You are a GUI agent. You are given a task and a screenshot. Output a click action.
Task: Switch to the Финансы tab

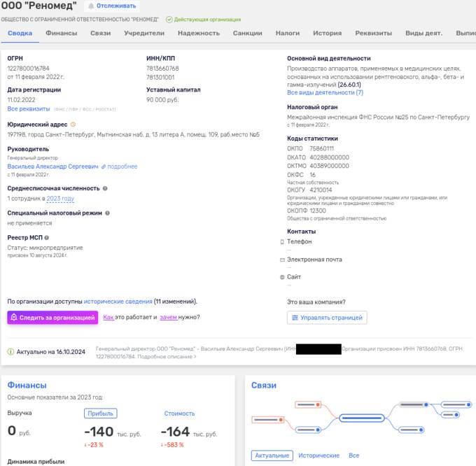click(x=62, y=33)
